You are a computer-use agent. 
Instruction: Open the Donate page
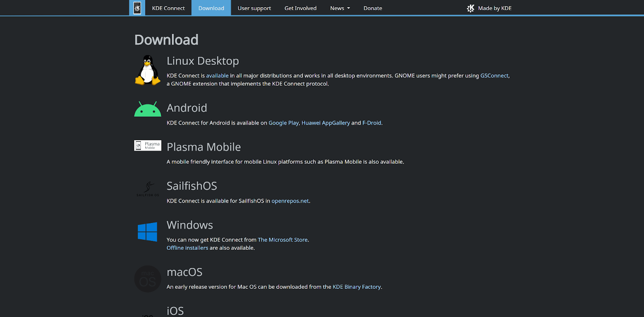coord(373,8)
